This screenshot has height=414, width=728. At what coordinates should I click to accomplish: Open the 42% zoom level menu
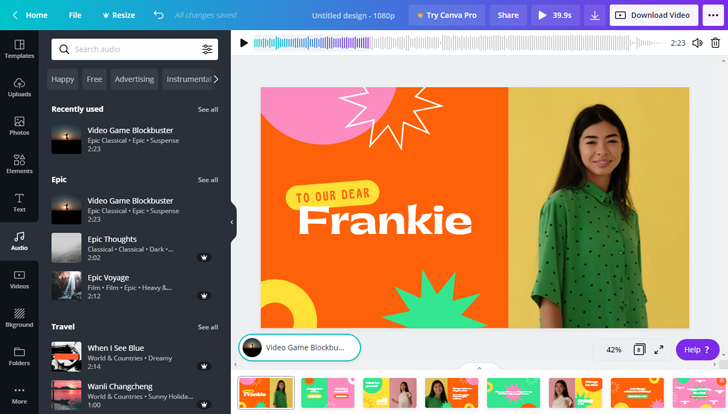pyautogui.click(x=613, y=350)
